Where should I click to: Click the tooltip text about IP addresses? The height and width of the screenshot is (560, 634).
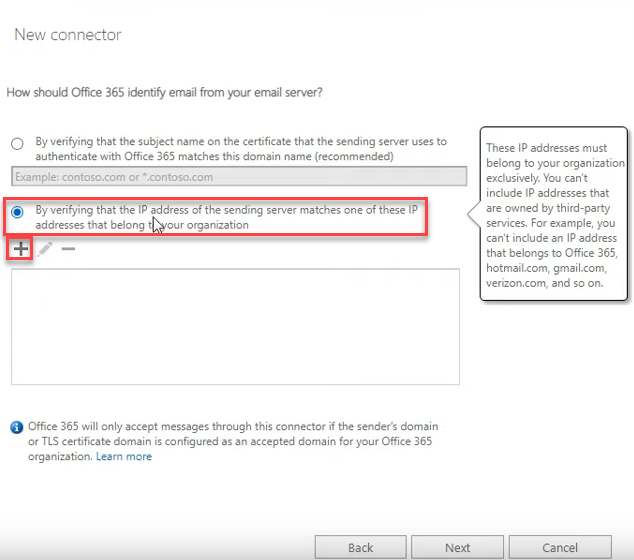555,215
